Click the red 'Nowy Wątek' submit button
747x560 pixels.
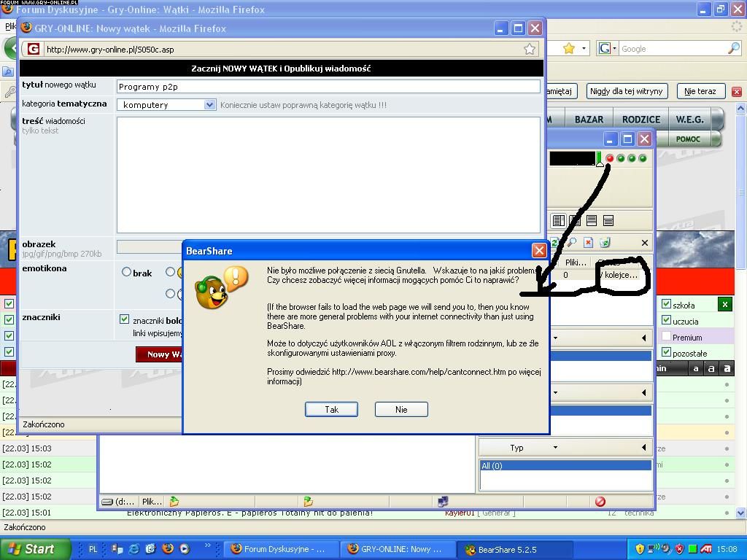[x=159, y=354]
